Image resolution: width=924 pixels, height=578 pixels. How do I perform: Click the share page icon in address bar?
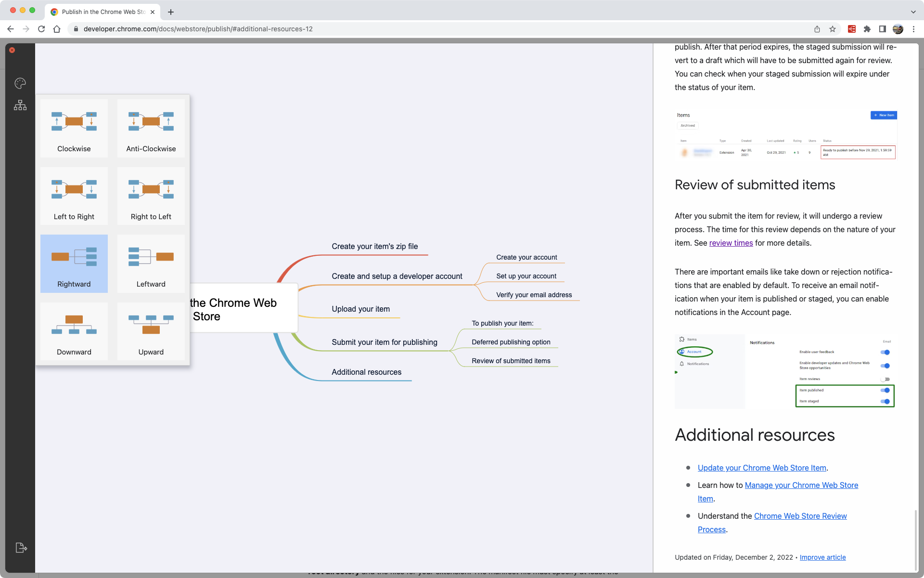point(817,29)
